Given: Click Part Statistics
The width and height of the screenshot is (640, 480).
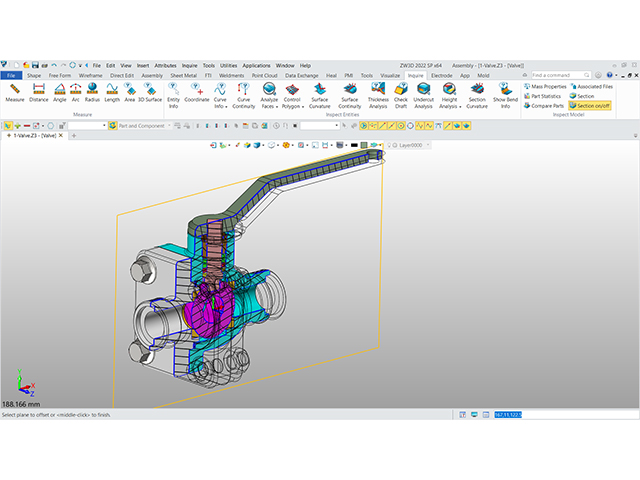Looking at the screenshot, I should [542, 96].
